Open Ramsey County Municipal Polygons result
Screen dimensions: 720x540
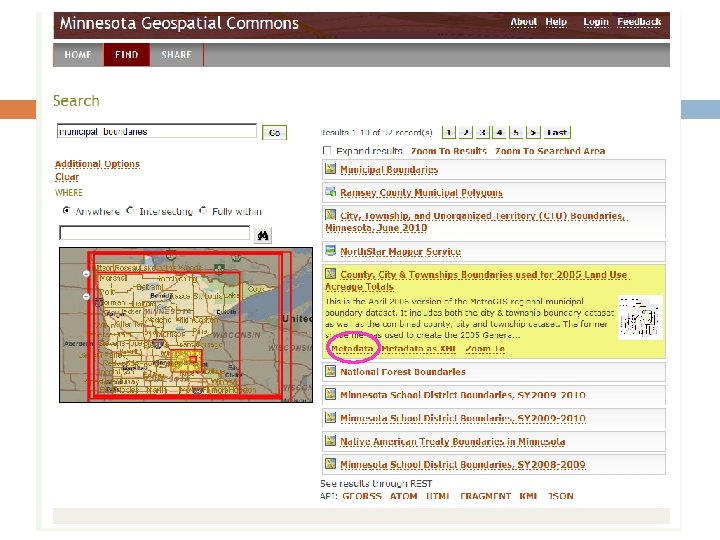click(421, 192)
